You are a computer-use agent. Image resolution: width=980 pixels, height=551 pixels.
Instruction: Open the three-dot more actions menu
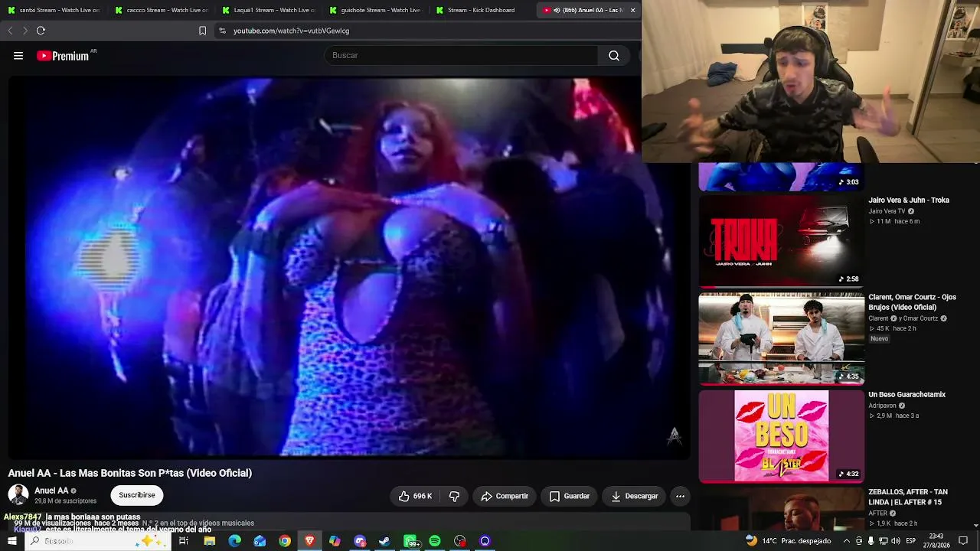click(680, 496)
